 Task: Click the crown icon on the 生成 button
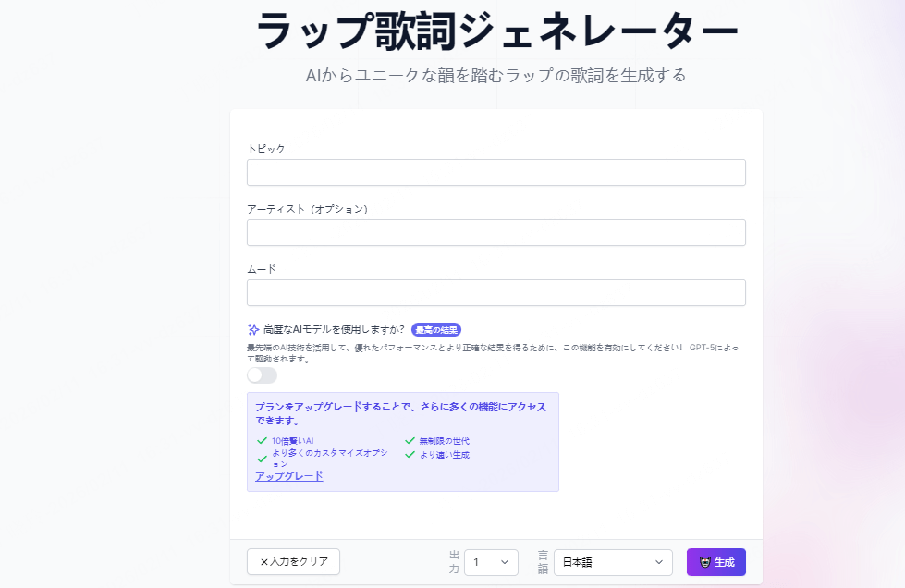(x=705, y=561)
